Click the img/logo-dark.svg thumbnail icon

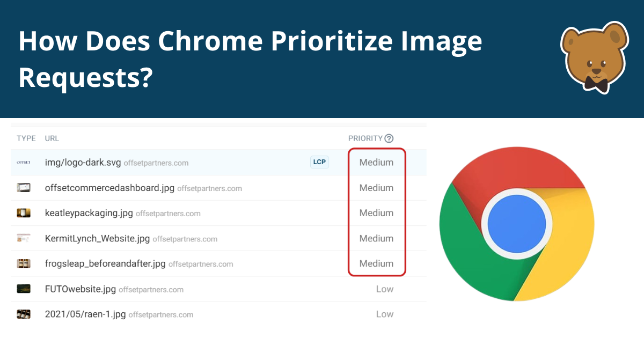(x=24, y=162)
